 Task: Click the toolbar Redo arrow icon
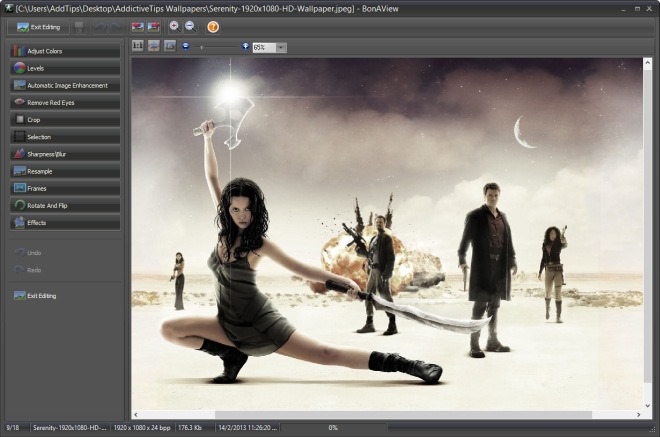[x=115, y=27]
